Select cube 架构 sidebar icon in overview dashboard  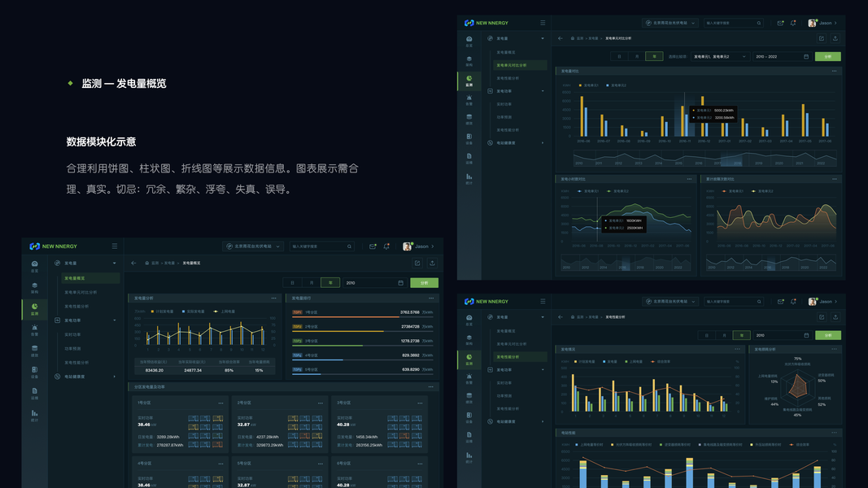point(34,287)
